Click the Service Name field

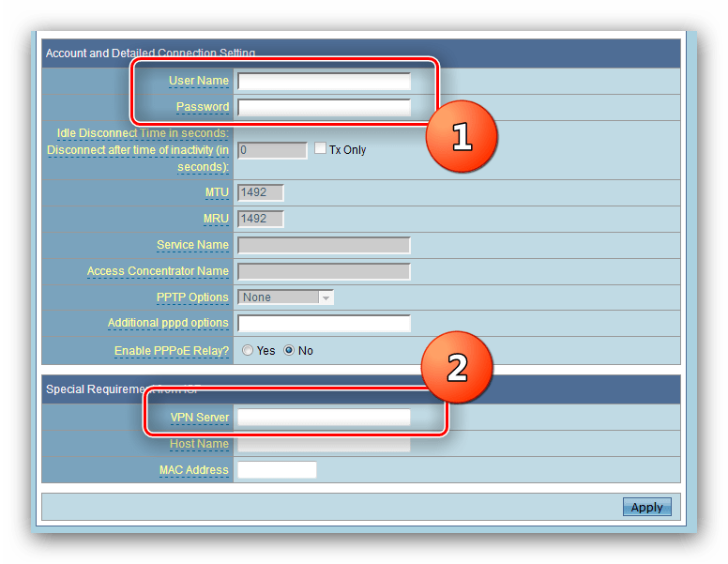(x=324, y=245)
